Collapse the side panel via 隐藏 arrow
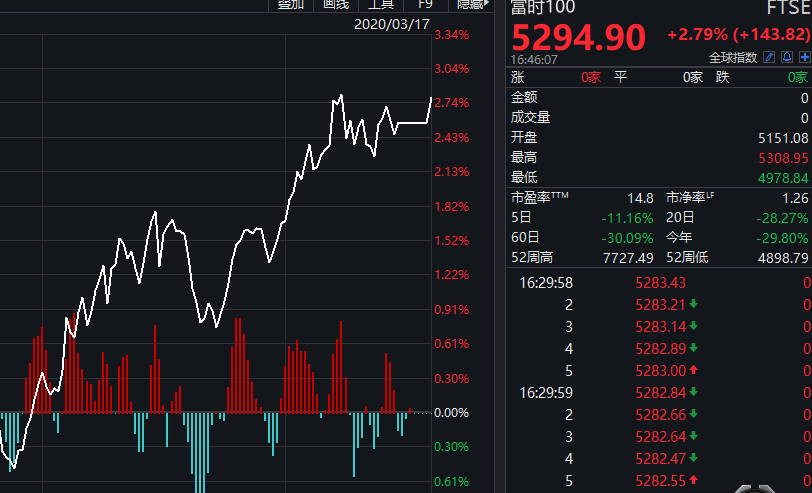The height and width of the screenshot is (493, 812). point(473,5)
